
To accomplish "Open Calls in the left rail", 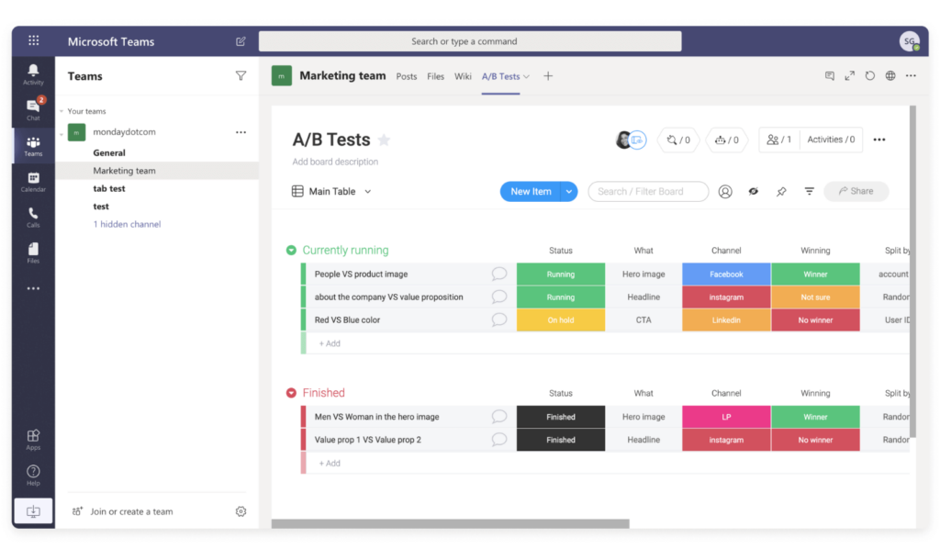I will [33, 217].
